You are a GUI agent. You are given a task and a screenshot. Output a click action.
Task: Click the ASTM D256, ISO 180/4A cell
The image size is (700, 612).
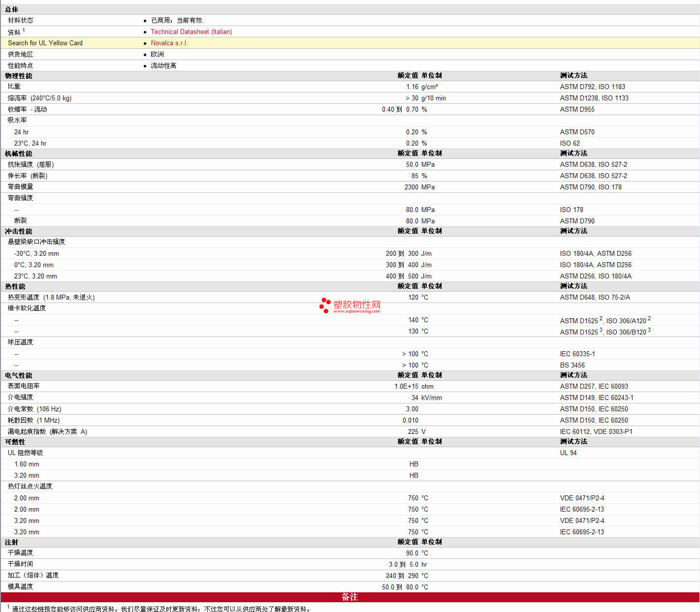596,276
